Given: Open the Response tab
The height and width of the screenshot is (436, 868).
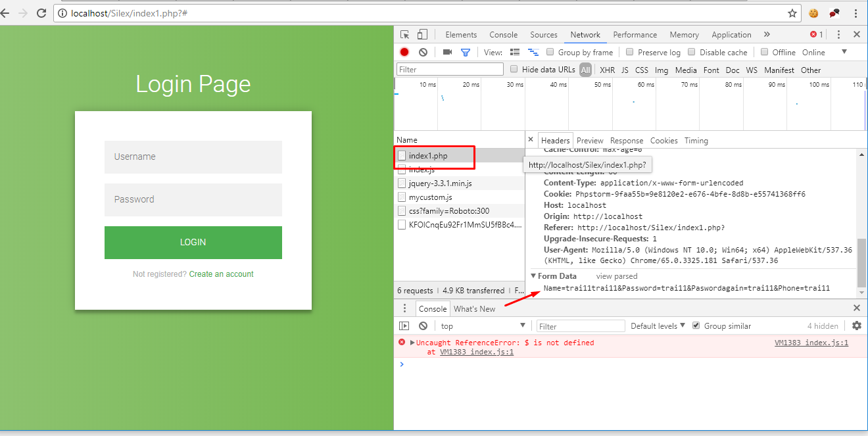Looking at the screenshot, I should (626, 141).
